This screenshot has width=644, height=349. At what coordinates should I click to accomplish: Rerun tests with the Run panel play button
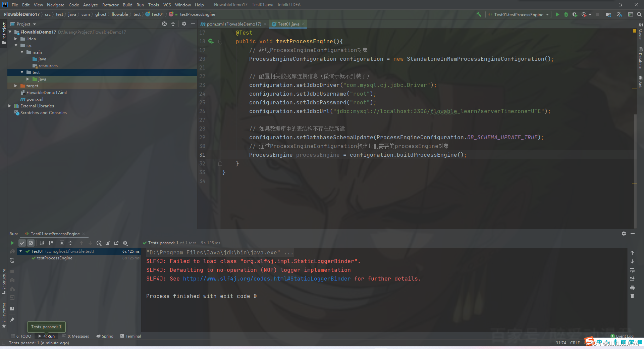point(12,243)
